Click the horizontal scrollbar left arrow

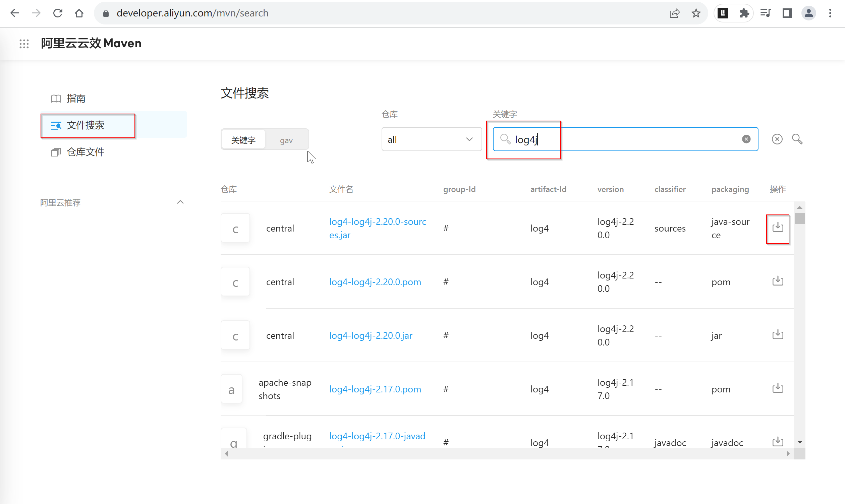(226, 454)
